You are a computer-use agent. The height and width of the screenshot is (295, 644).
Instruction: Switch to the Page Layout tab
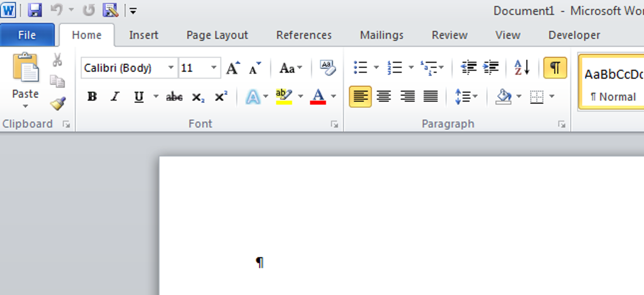pyautogui.click(x=217, y=35)
